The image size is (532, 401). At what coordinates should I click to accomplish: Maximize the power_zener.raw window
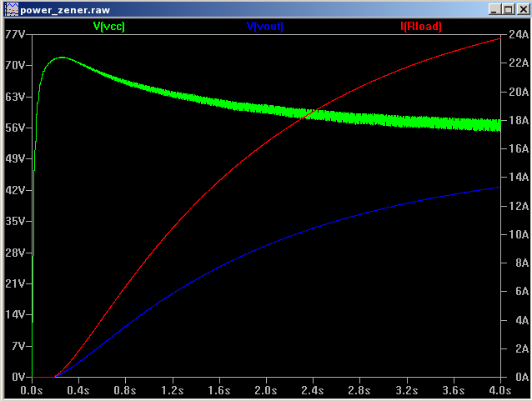(508, 9)
